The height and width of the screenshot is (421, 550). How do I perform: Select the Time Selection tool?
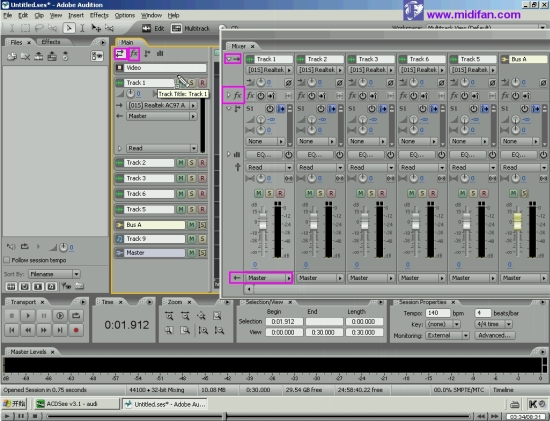pos(82,28)
